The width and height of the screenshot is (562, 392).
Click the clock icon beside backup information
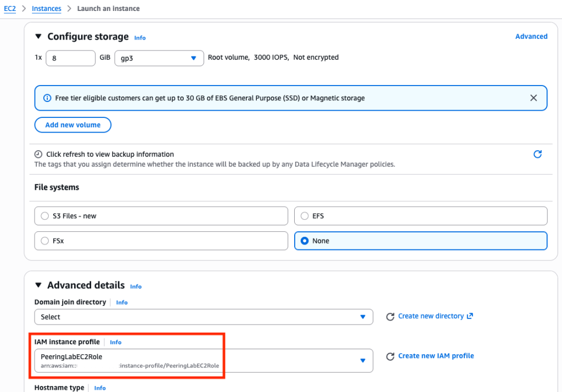click(38, 154)
